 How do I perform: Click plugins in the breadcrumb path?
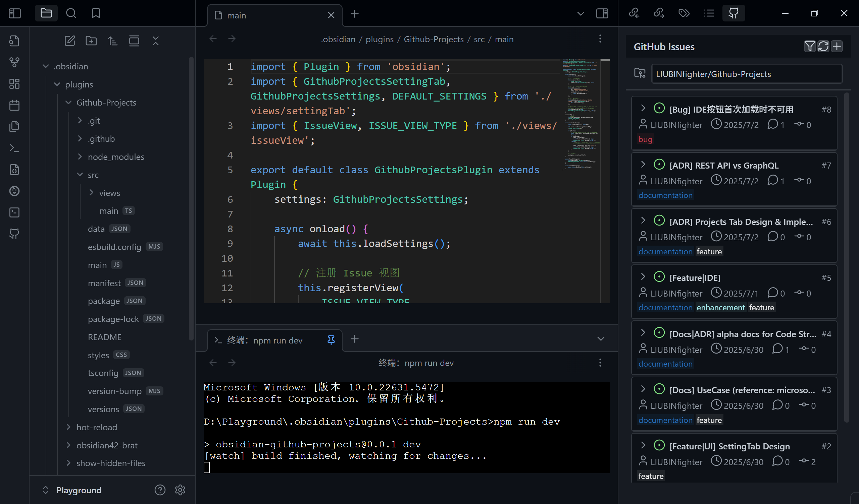pyautogui.click(x=380, y=39)
